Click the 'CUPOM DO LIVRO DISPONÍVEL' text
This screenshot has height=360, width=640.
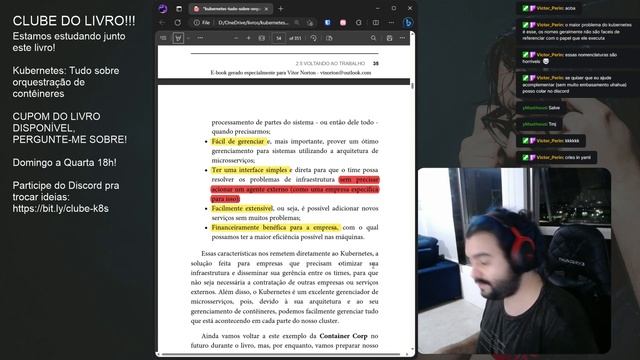(x=56, y=122)
